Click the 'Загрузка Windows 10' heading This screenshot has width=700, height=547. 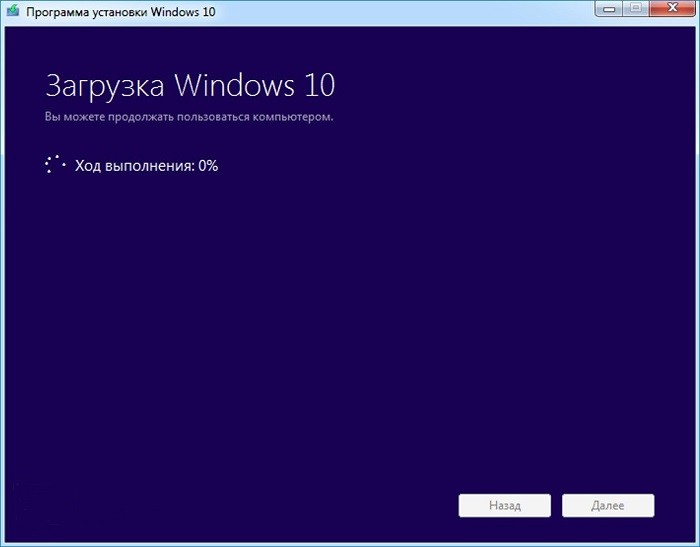(190, 85)
